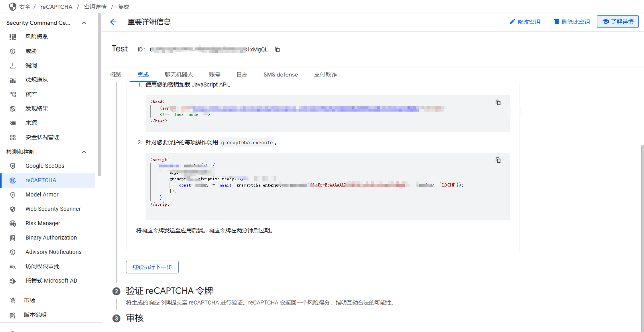Screen dimensions: 644x332
Task: Click the 安全状况管理 icon
Action: (x=13, y=137)
